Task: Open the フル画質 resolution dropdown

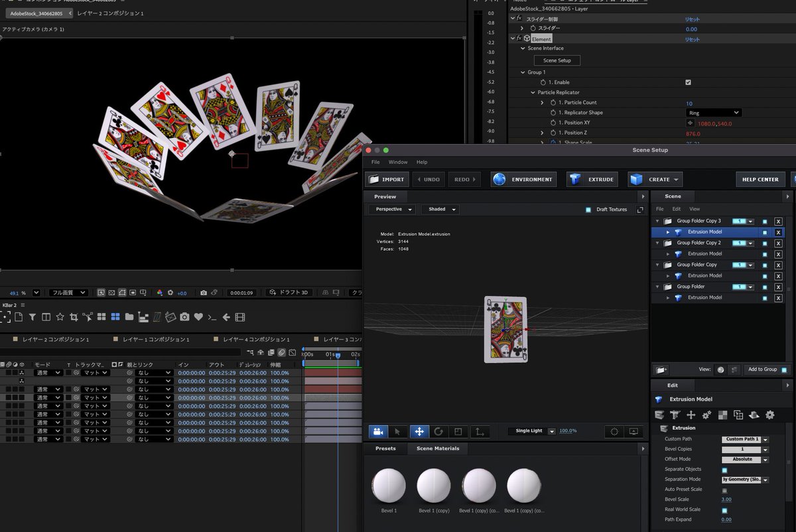Action: (69, 293)
